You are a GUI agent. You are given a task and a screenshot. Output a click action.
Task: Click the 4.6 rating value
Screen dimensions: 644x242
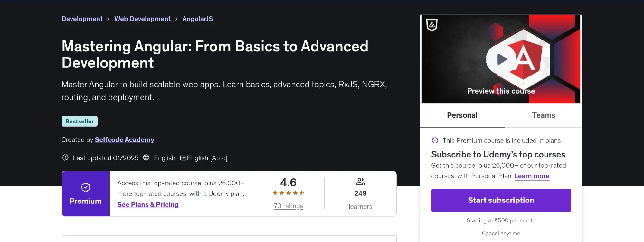point(288,183)
